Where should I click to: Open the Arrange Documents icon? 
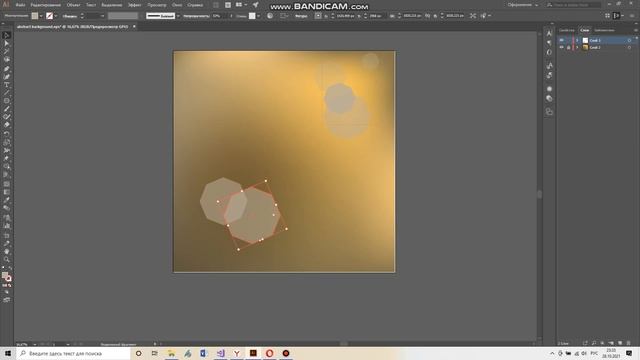(240, 5)
